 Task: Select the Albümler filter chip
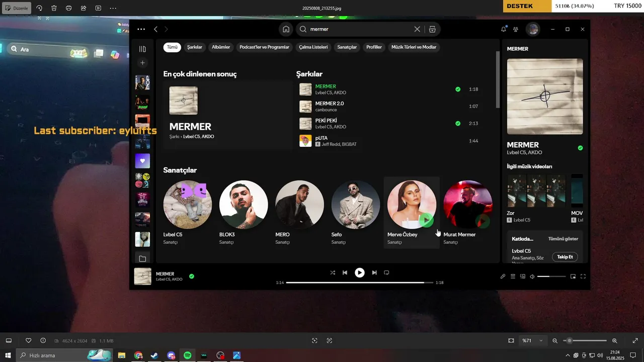(x=221, y=47)
